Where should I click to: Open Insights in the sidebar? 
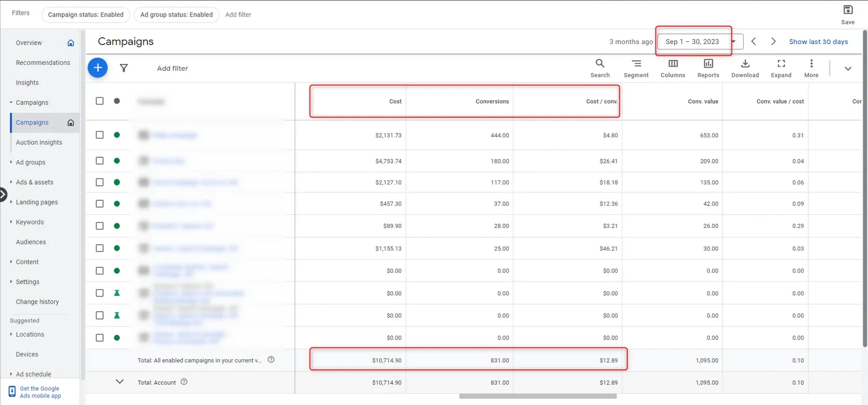click(27, 83)
